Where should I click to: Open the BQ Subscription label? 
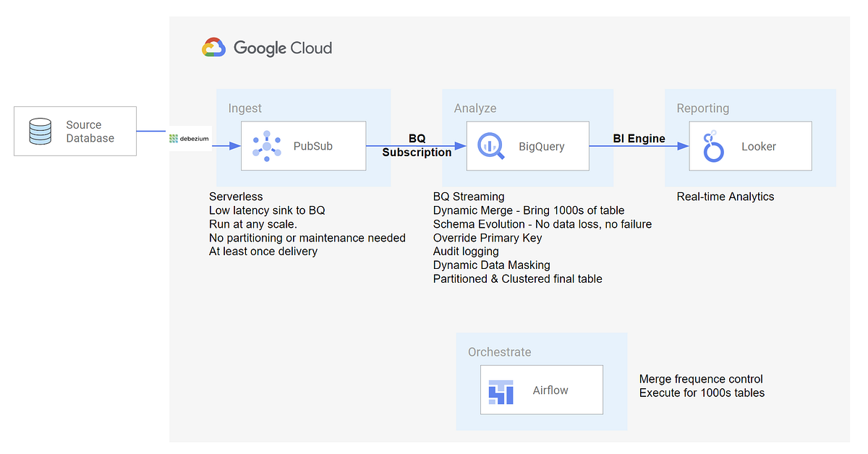click(x=417, y=145)
